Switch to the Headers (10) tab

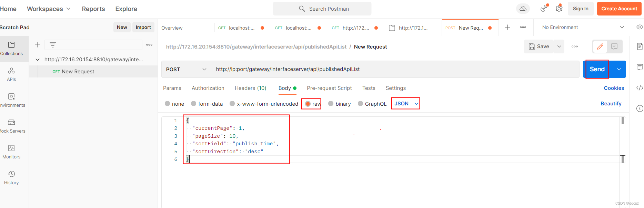coord(251,88)
